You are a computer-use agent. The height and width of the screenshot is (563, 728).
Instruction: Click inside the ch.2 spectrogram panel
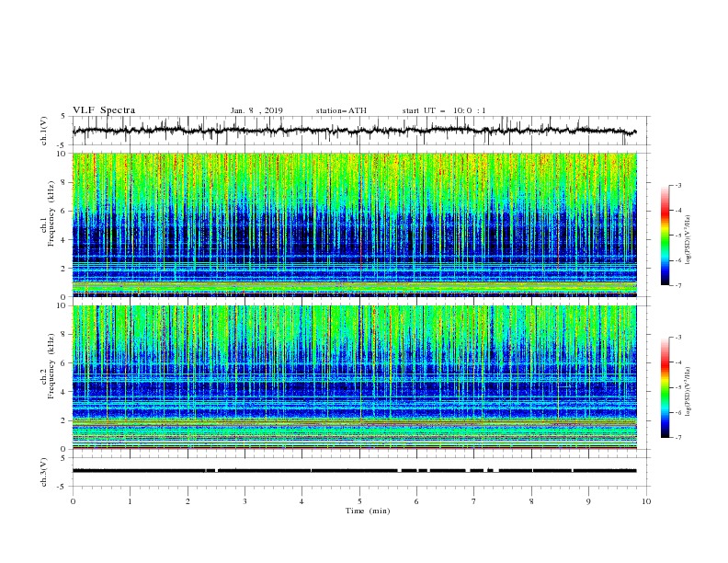coord(355,377)
